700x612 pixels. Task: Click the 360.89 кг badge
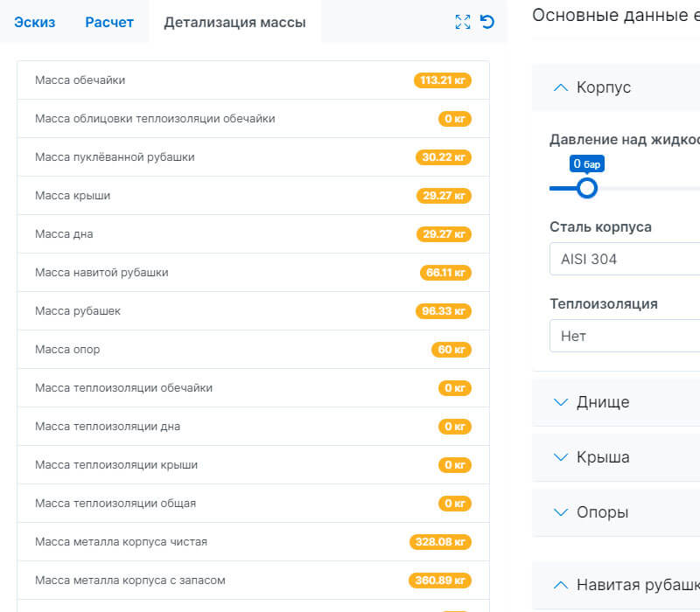pyautogui.click(x=440, y=581)
